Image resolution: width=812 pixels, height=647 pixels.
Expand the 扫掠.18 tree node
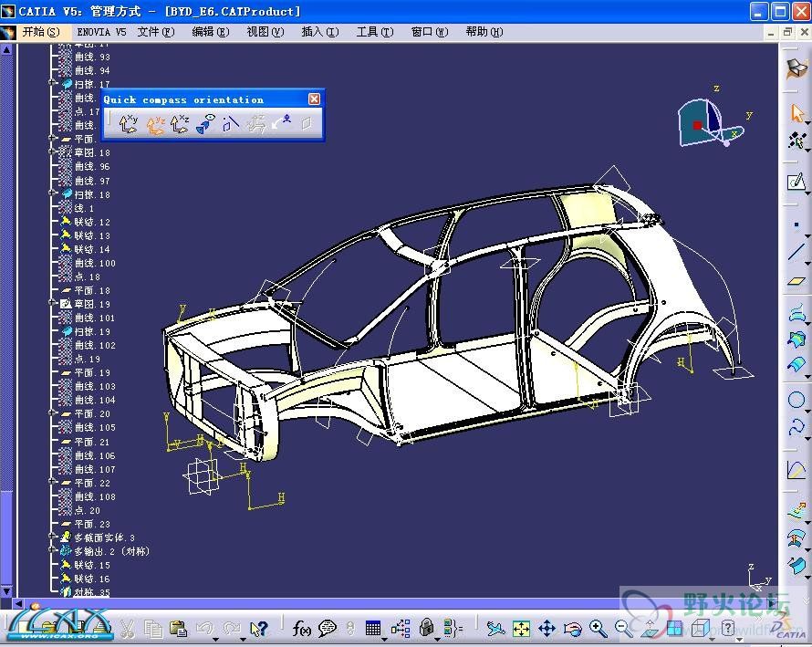52,193
